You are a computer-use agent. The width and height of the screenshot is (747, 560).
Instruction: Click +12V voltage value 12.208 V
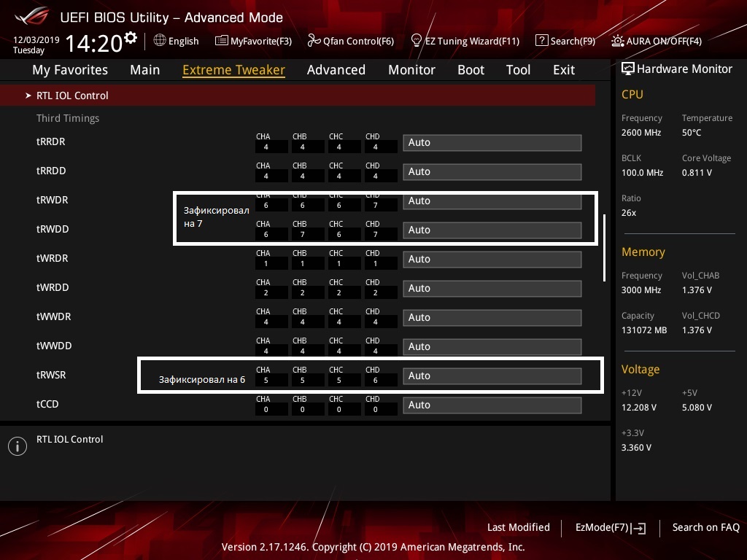click(639, 408)
